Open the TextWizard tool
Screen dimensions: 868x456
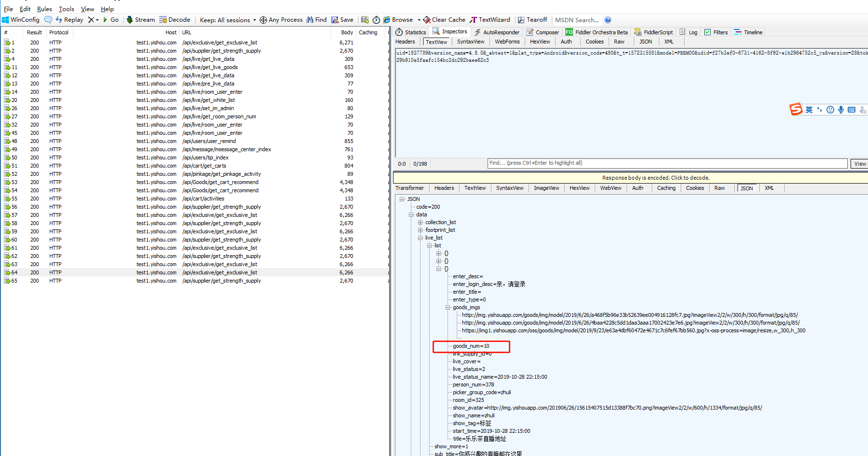[490, 20]
